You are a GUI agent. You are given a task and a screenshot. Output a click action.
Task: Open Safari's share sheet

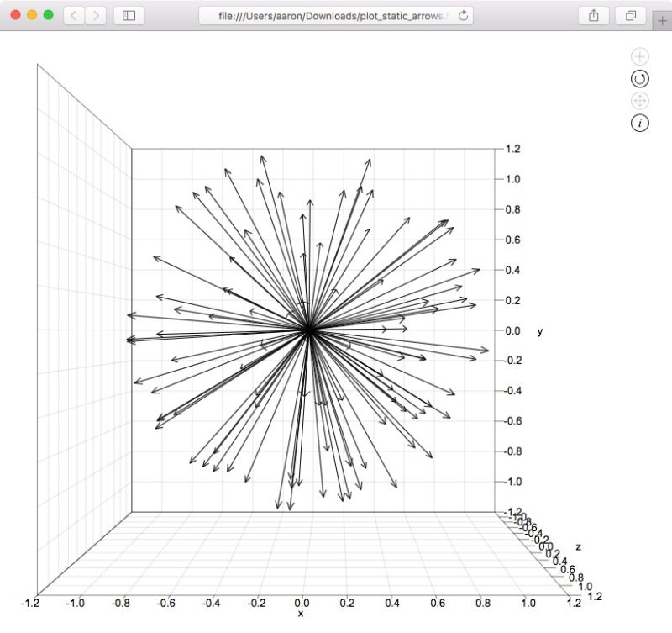pos(593,15)
